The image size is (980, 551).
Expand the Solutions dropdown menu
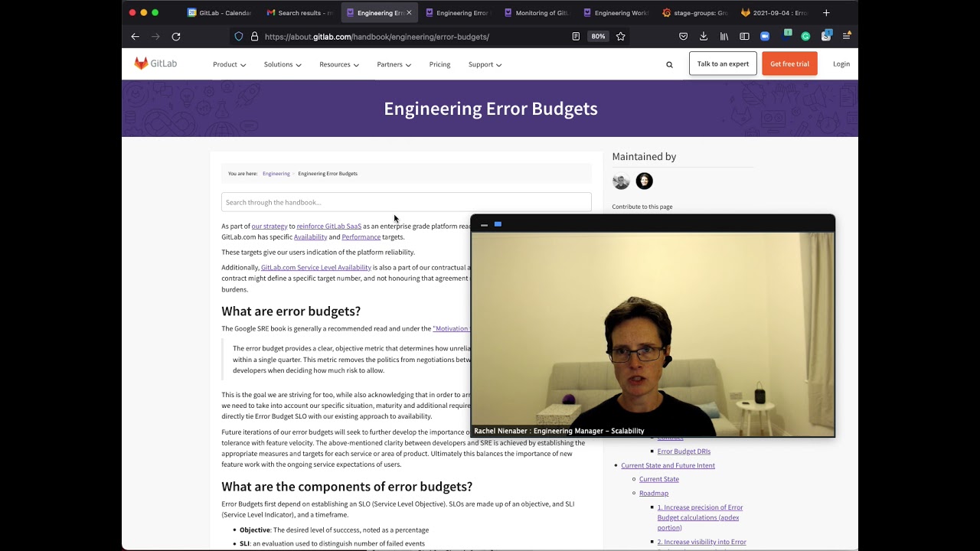(283, 64)
